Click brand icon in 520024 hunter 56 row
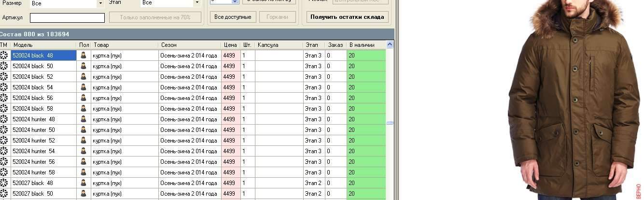The height and width of the screenshot is (200, 644). (x=4, y=162)
